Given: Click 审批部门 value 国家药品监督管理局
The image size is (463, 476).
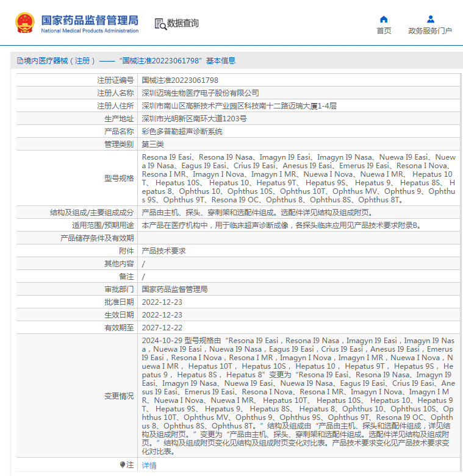Looking at the screenshot, I should click(174, 290).
